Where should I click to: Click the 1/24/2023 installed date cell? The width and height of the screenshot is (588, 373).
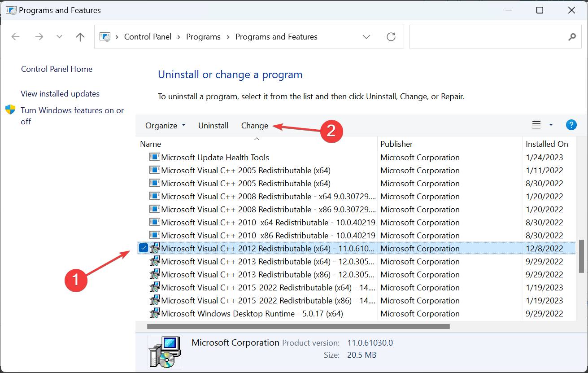(544, 158)
